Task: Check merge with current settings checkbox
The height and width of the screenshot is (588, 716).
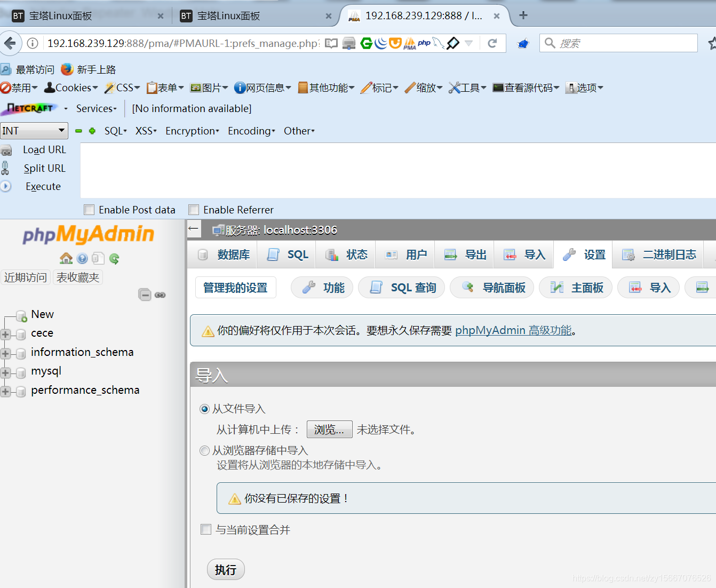Action: coord(206,529)
